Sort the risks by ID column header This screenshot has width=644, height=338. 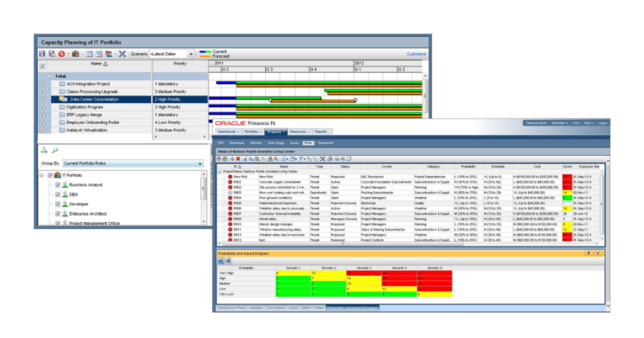point(237,167)
